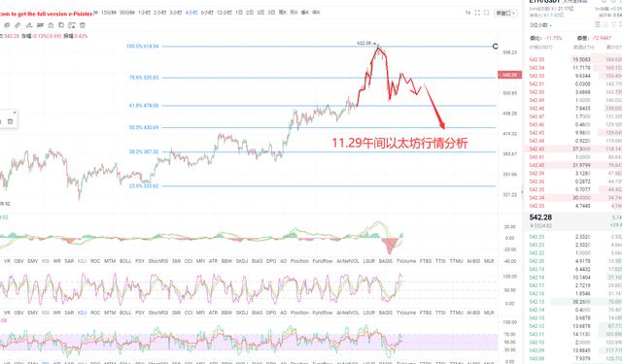Image resolution: width=622 pixels, height=364 pixels.
Task: Click the copy drawings icon in toolbar
Action: pos(61,25)
